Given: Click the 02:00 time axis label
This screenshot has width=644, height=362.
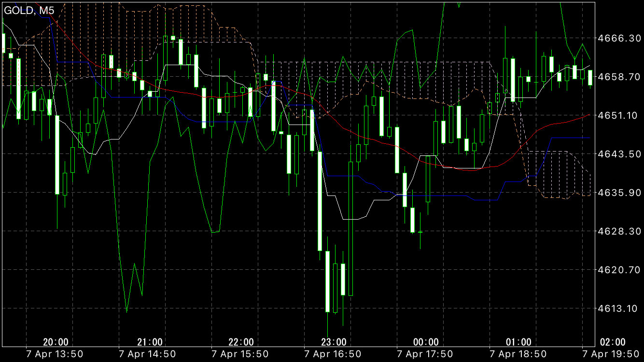Looking at the screenshot, I should [x=613, y=342].
